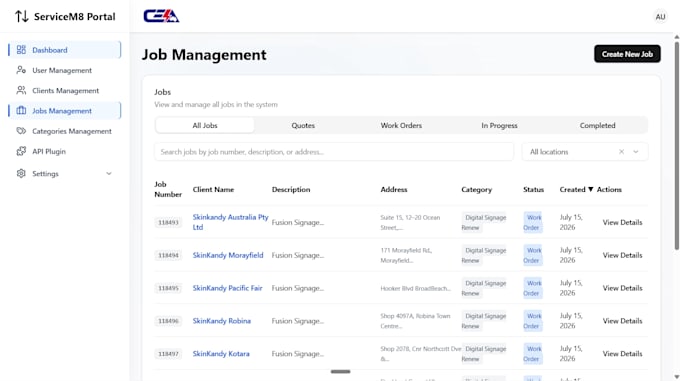Viewport: 680px width, 381px height.
Task: Clear the All locations filter with X
Action: [x=621, y=152]
